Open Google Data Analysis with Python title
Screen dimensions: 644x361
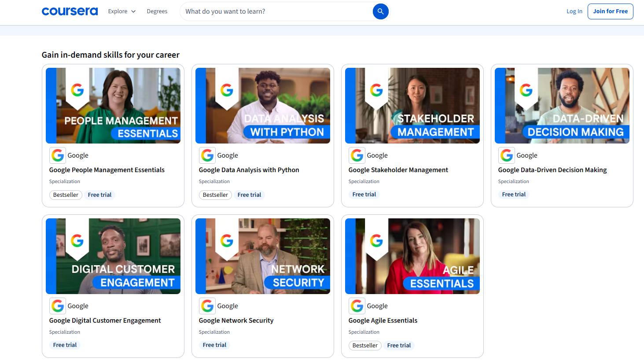249,170
